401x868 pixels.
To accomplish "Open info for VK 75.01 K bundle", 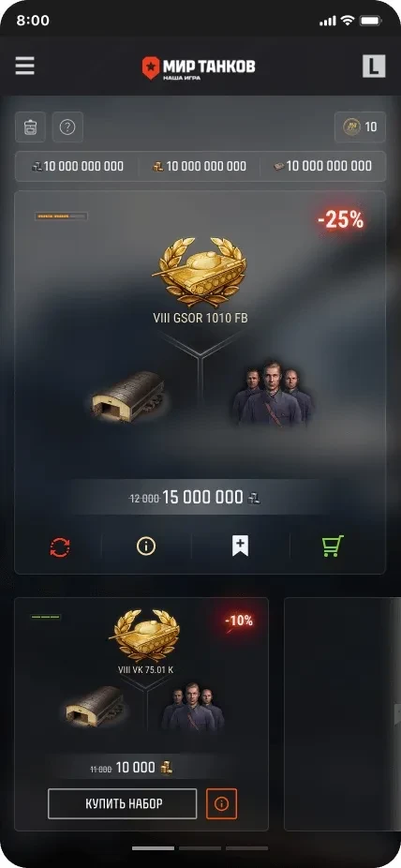I will click(x=221, y=803).
